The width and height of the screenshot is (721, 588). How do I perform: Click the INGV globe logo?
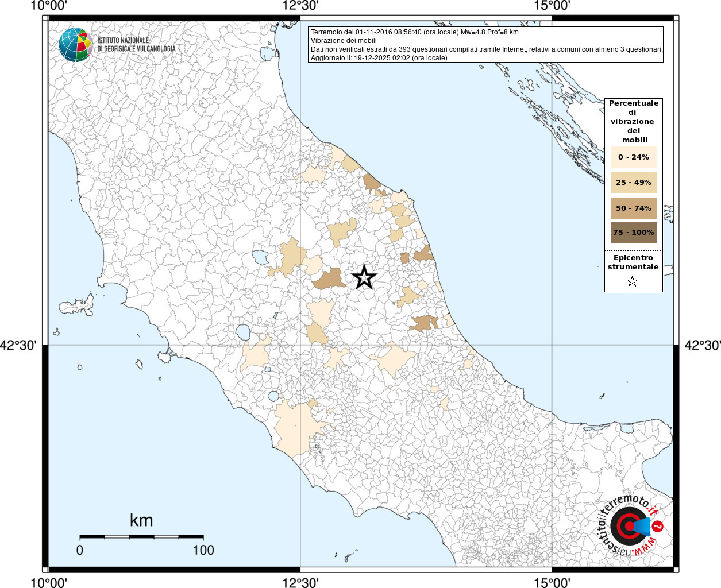click(75, 45)
